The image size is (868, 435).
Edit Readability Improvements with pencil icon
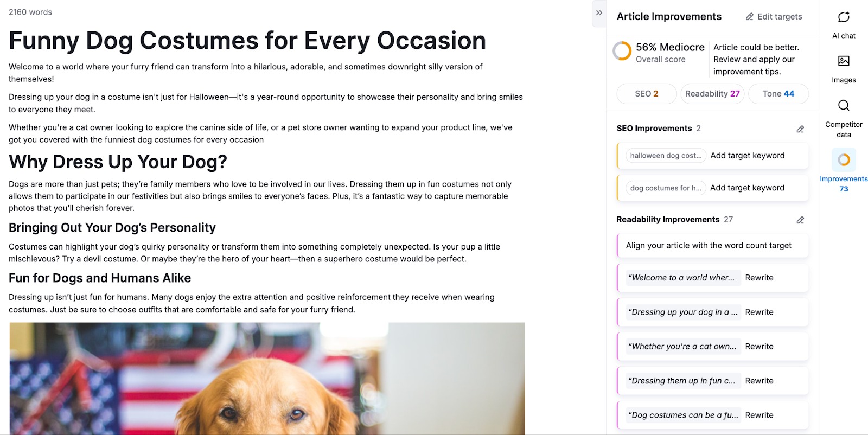click(x=800, y=220)
